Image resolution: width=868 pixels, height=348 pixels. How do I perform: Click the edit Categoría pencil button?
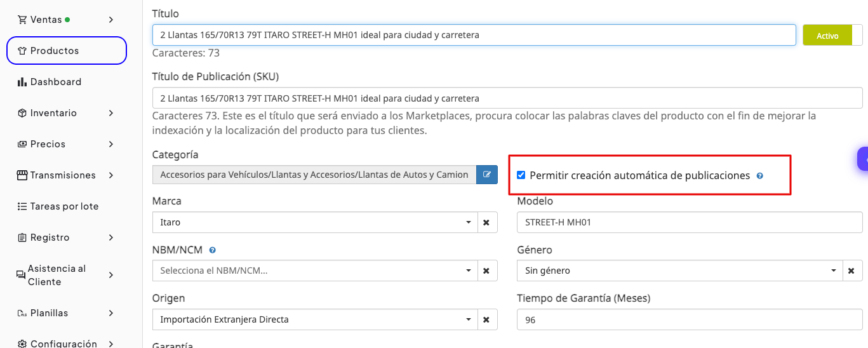point(487,174)
